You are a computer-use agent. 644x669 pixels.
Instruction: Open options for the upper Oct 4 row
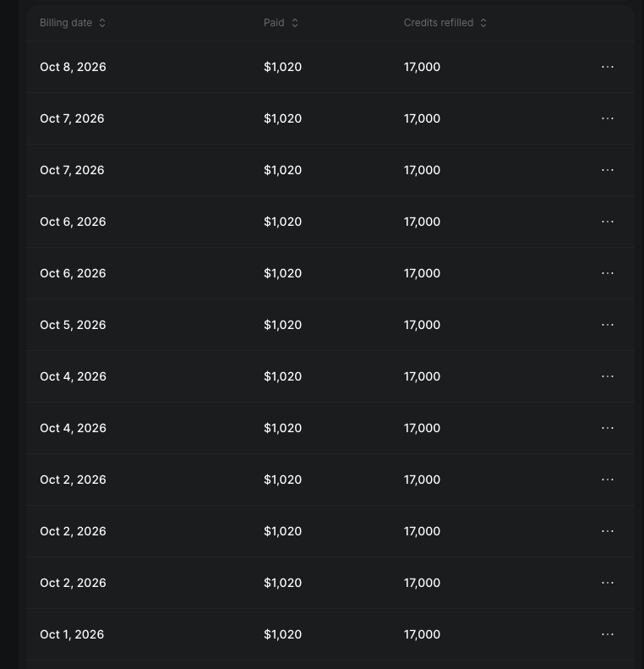pyautogui.click(x=608, y=376)
